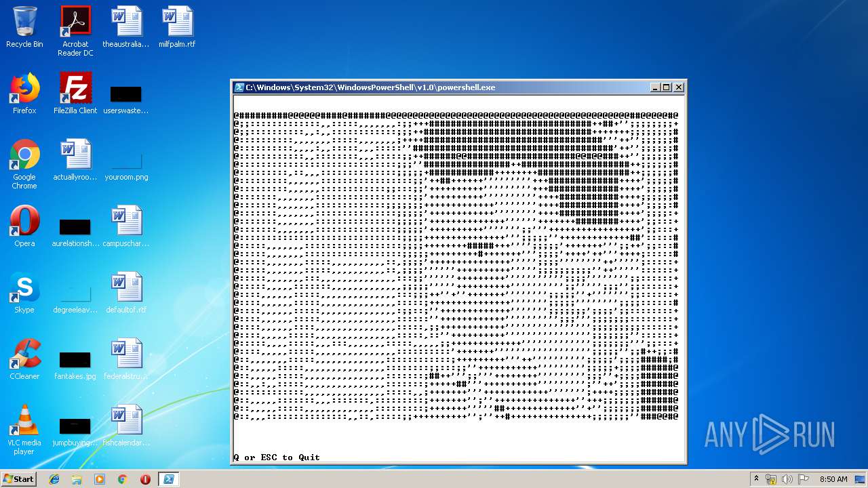The height and width of the screenshot is (488, 868).
Task: Launch Acrobat Reader DC from desktop
Action: (75, 31)
